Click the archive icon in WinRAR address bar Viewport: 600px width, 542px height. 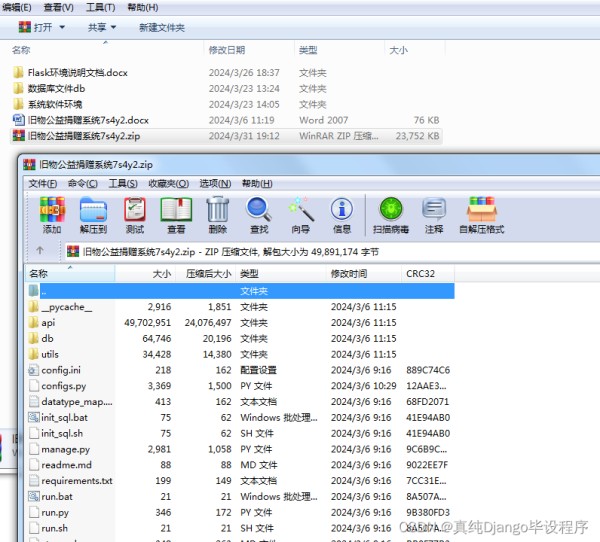coord(73,251)
